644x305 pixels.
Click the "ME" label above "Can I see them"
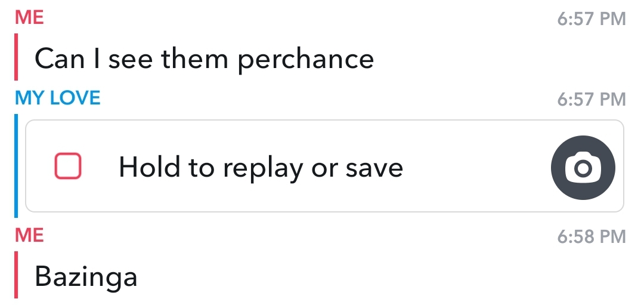(29, 17)
